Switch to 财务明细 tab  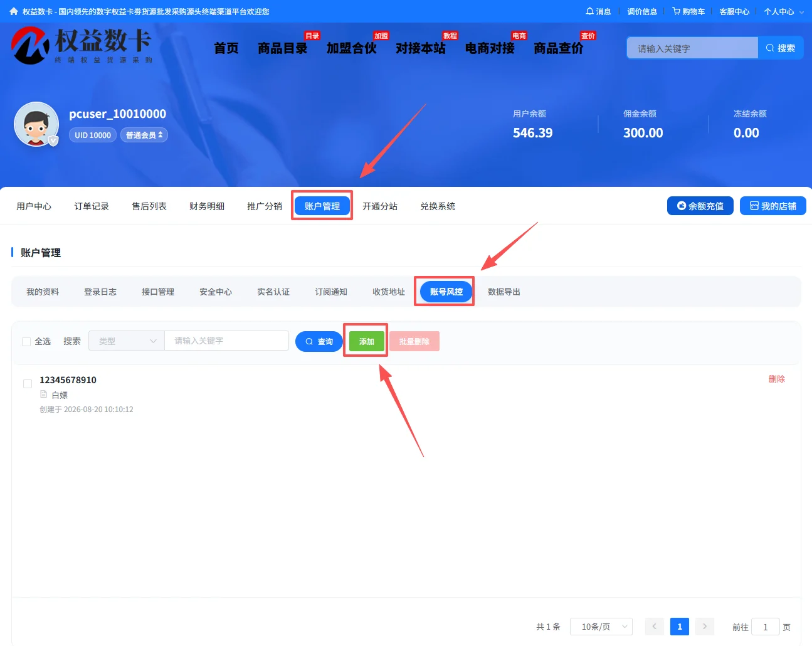point(207,206)
